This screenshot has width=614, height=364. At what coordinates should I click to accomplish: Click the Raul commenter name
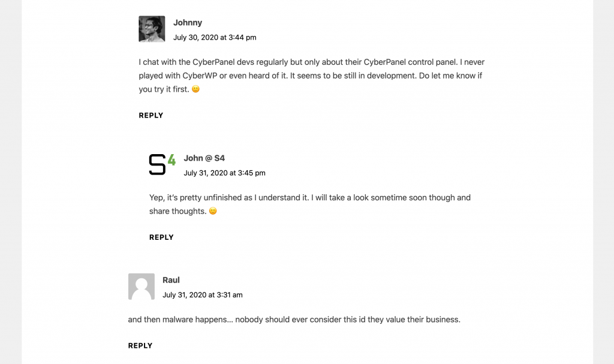[171, 280]
